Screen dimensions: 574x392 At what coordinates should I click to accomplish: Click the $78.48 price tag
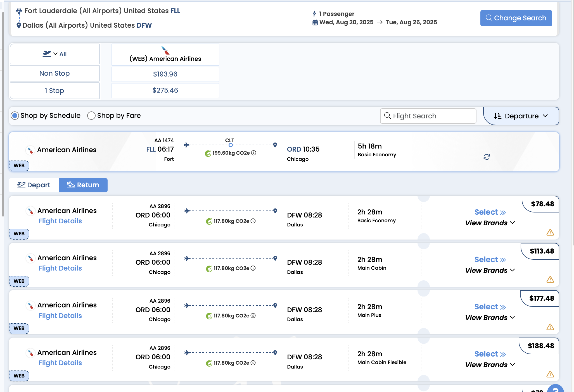[x=541, y=204]
